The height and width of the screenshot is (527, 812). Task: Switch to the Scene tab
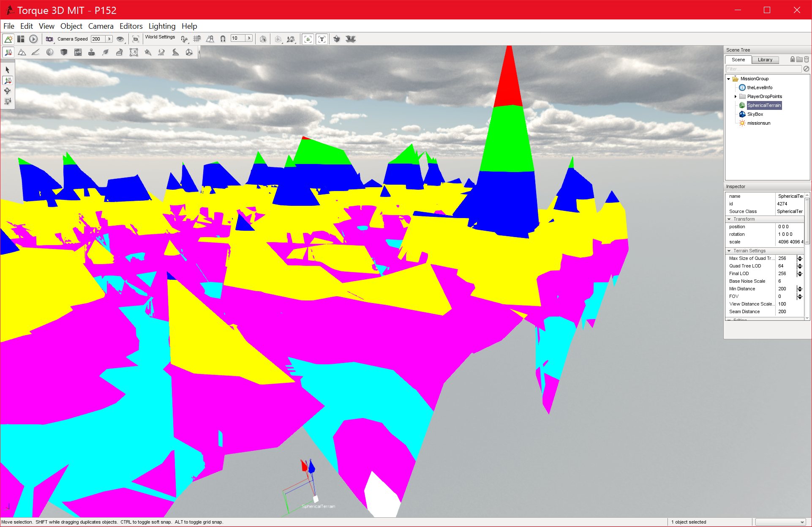(738, 60)
